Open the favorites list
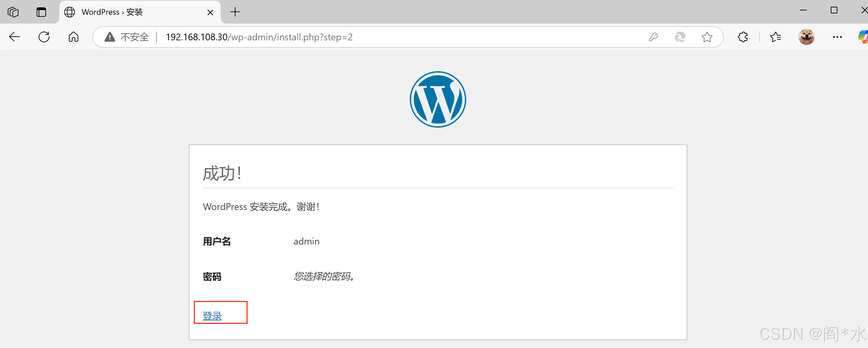 click(776, 37)
